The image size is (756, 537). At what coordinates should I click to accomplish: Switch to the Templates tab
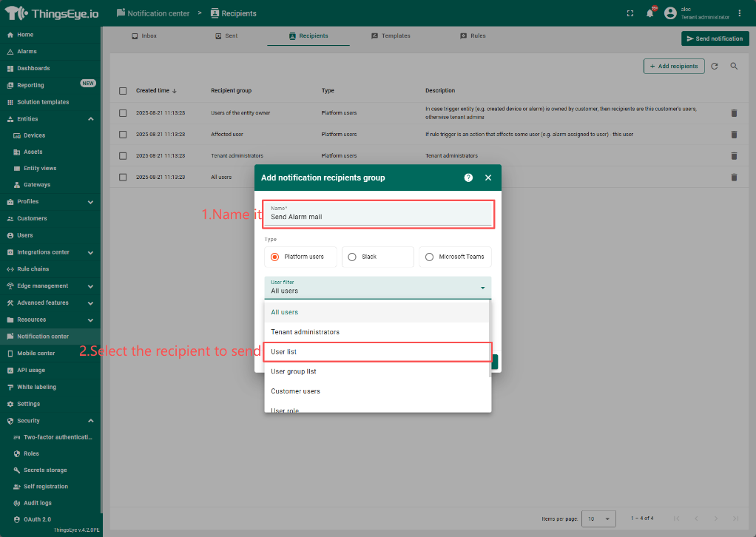[391, 36]
